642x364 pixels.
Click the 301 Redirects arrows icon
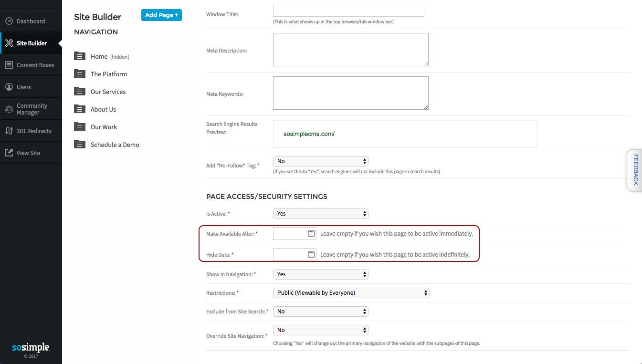click(x=9, y=131)
